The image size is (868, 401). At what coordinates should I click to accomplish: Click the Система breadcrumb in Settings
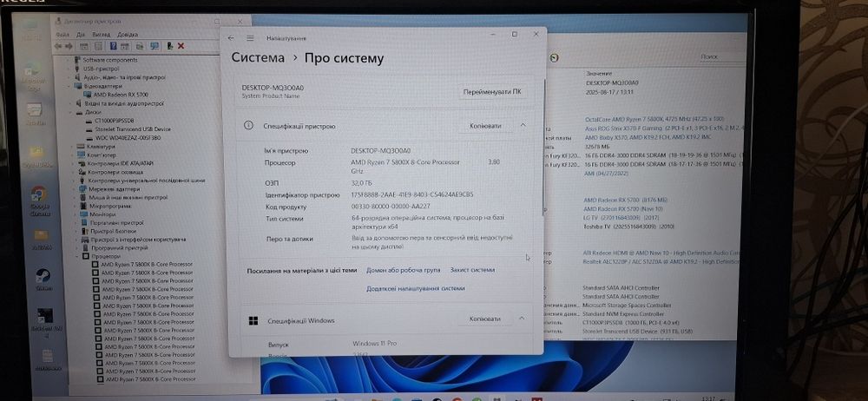258,57
